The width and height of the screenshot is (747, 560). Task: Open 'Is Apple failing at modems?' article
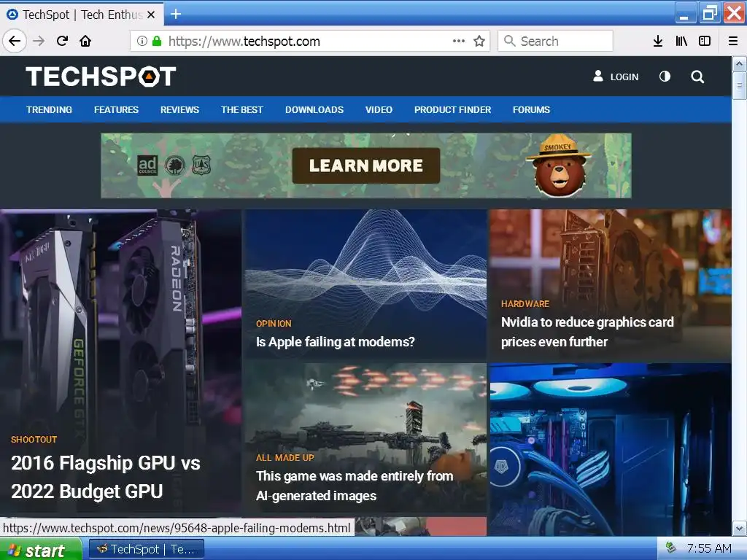pos(336,342)
